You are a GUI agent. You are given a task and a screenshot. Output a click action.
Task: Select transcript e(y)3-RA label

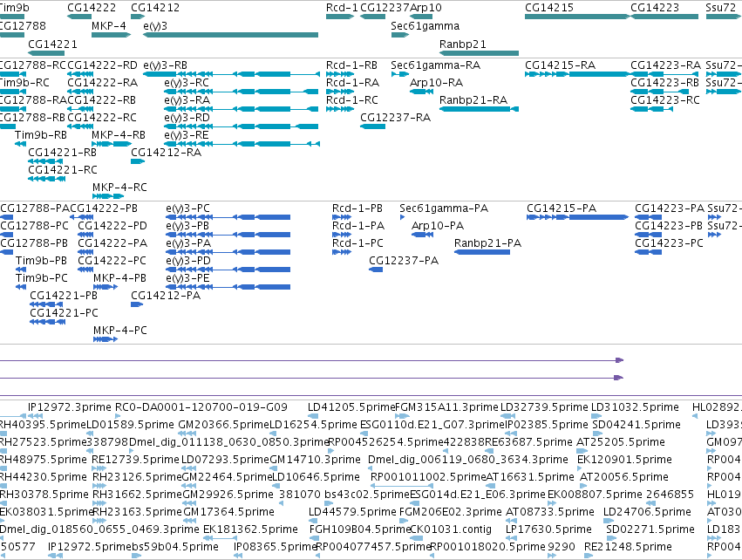(187, 100)
